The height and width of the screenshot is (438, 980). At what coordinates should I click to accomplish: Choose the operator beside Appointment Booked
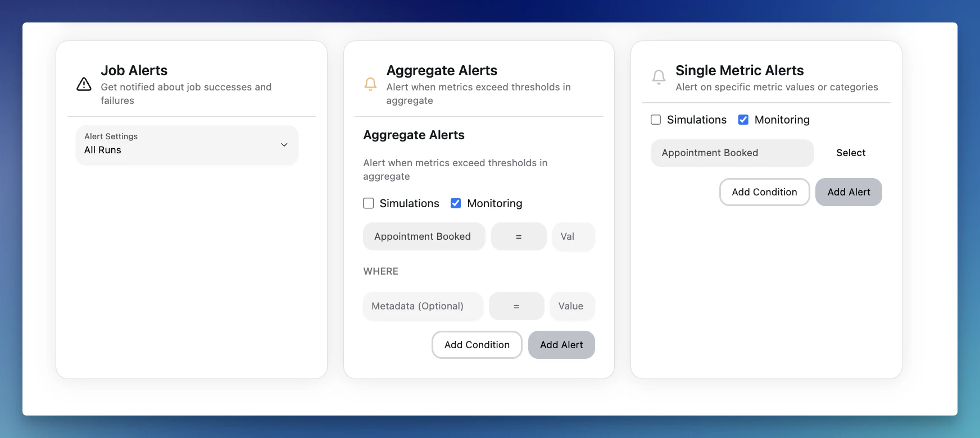[x=519, y=236]
